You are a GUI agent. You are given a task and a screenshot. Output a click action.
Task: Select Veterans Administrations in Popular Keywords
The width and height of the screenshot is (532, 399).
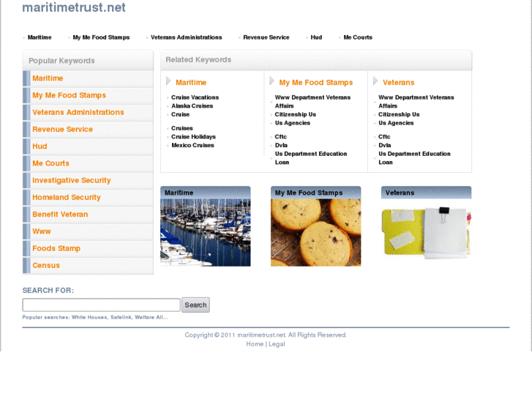[x=78, y=113]
